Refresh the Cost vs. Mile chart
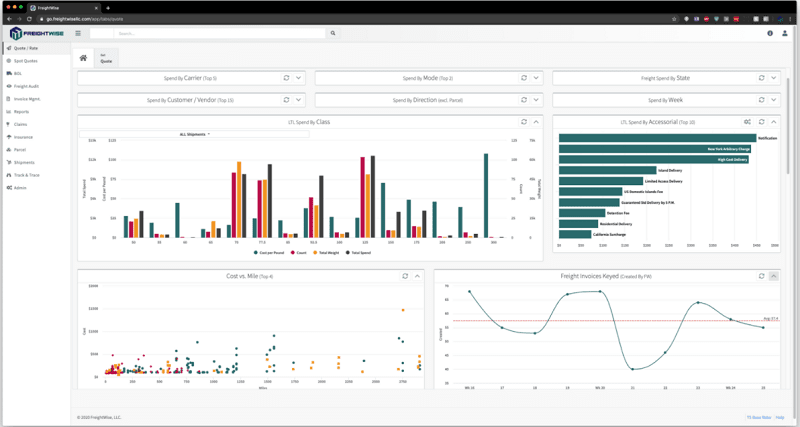This screenshot has height=427, width=800. pos(405,276)
